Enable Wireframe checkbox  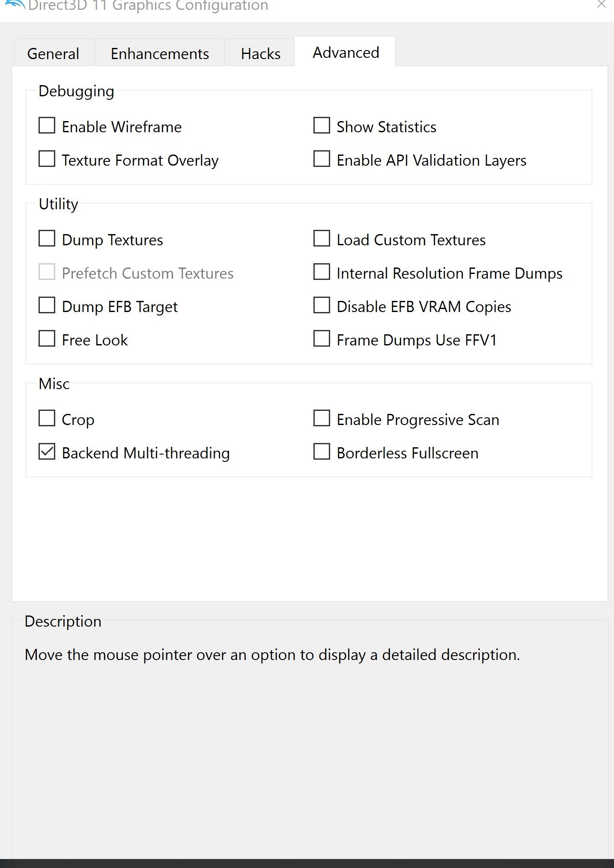(47, 126)
